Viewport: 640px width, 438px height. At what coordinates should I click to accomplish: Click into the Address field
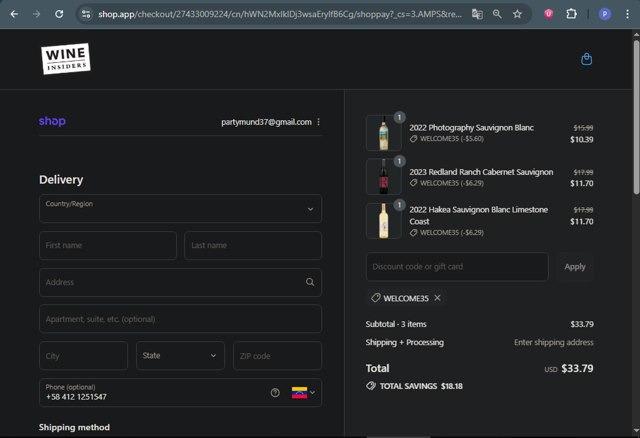(180, 282)
